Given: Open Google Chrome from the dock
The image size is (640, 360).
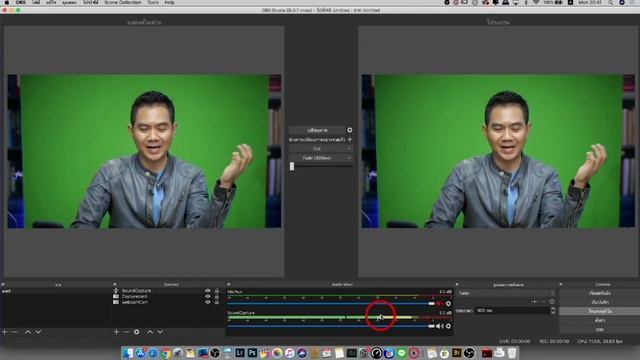Looking at the screenshot, I should (165, 353).
